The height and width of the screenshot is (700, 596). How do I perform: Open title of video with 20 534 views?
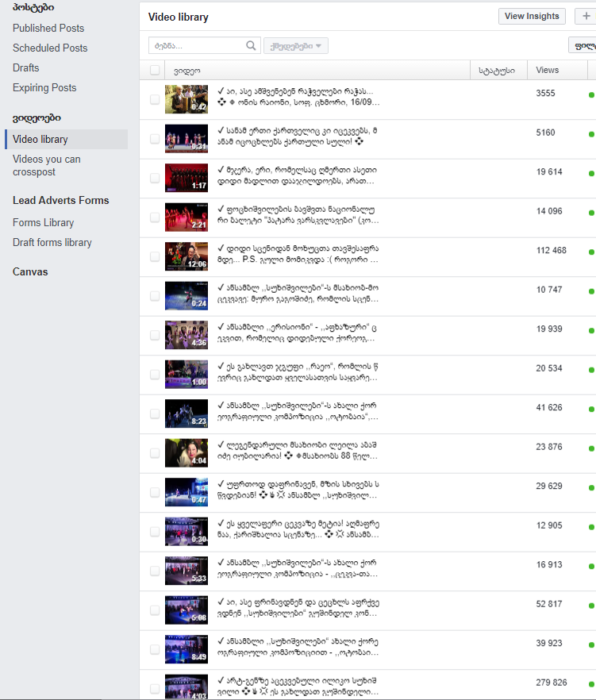click(298, 372)
